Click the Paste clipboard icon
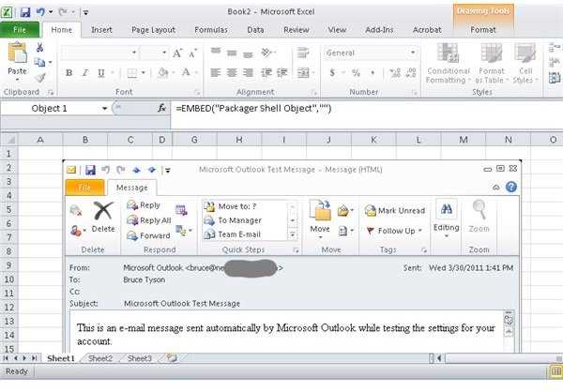Viewport: 563px width, 392px height. (17, 53)
